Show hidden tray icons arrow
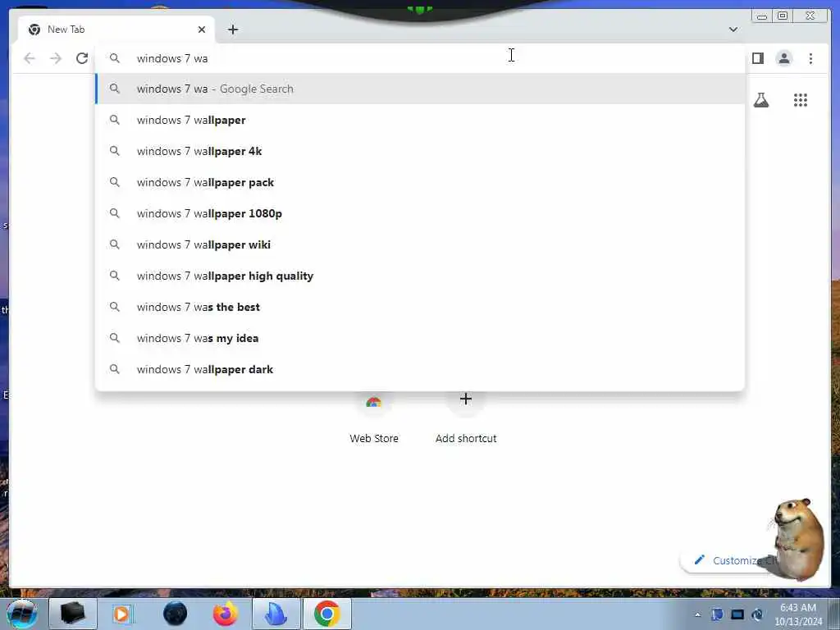 pos(697,614)
